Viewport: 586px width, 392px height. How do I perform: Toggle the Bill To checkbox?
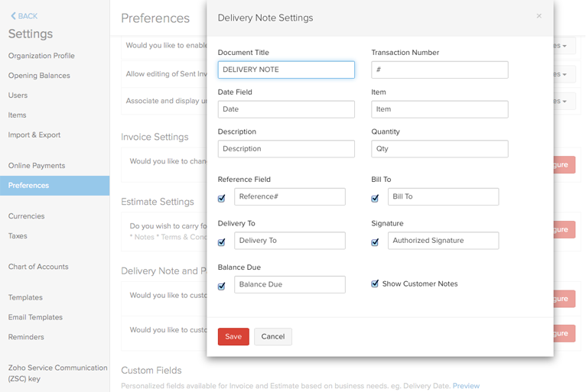pos(375,198)
